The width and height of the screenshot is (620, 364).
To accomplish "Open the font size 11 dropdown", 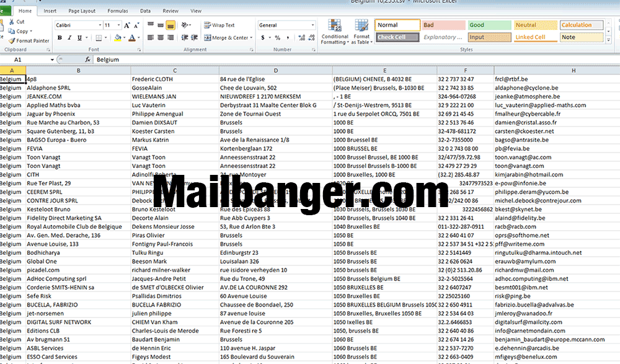I will [118, 25].
